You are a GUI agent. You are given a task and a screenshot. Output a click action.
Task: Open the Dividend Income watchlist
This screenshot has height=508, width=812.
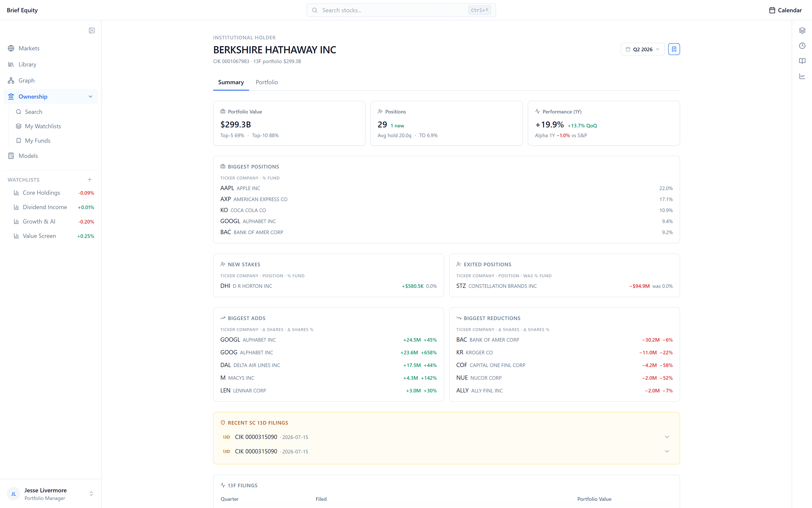coord(54,207)
